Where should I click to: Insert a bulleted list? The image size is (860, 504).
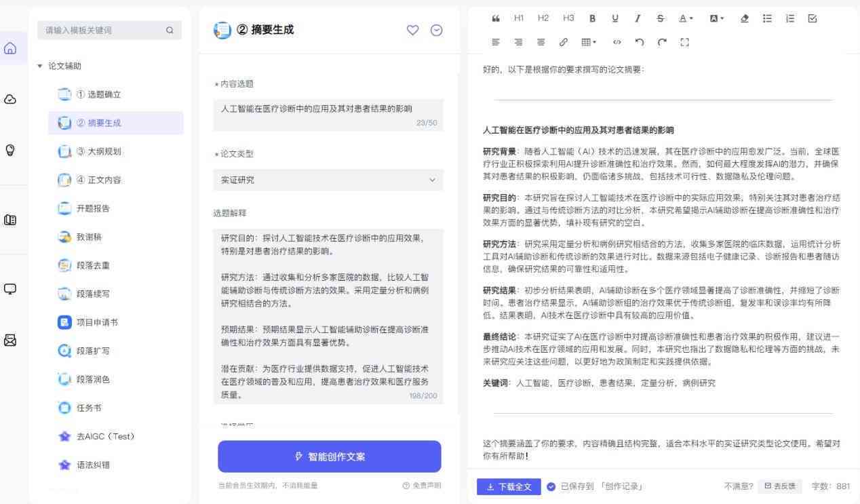coord(767,18)
